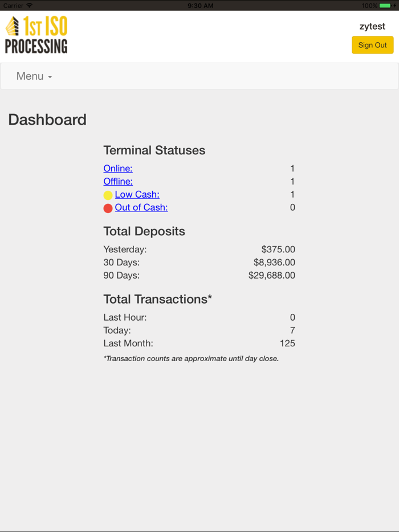
Task: Select the zytest account name
Action: tap(373, 26)
